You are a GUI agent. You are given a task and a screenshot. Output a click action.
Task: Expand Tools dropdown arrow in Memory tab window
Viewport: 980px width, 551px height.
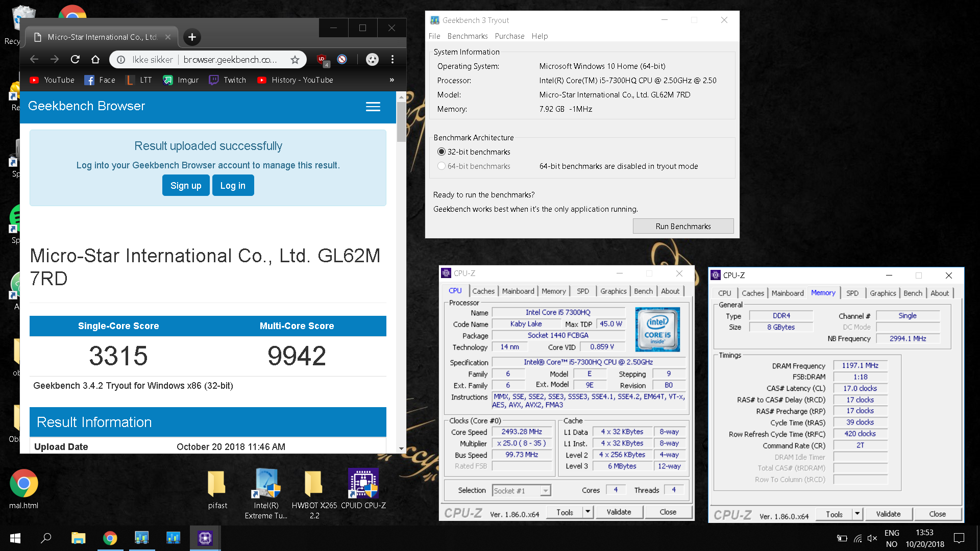857,514
